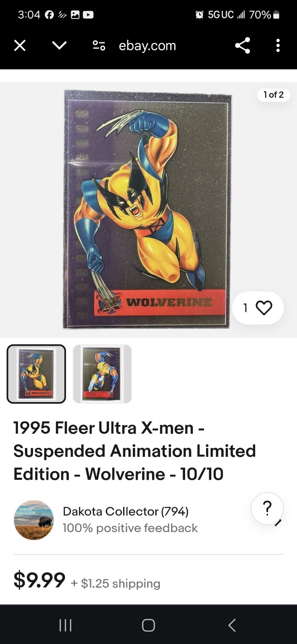Screen dimensions: 297x644
Task: Tap the YouTube notification status icon
Action: click(x=88, y=15)
